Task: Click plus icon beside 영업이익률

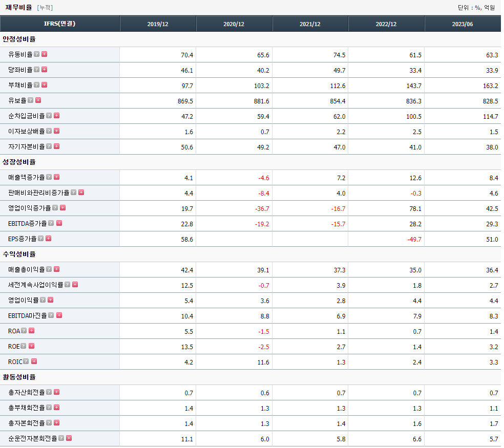Action: (x=51, y=300)
